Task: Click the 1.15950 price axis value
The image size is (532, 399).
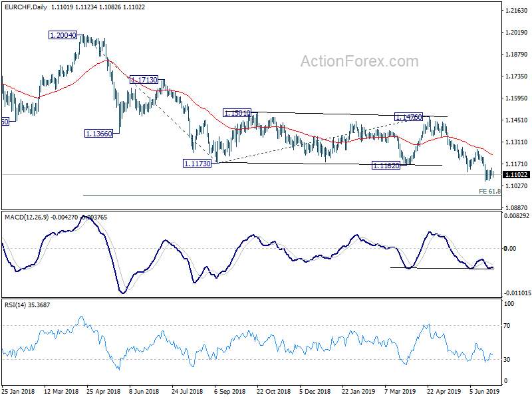Action: (517, 98)
